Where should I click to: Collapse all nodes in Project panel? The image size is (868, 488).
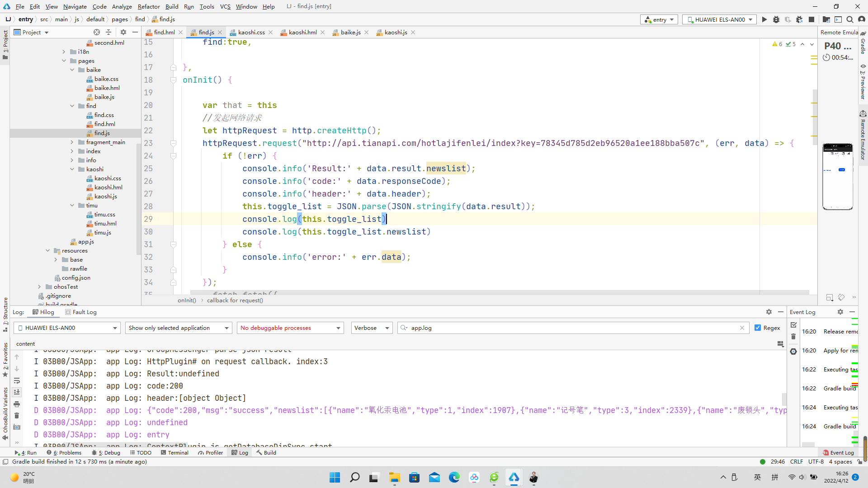pos(108,32)
